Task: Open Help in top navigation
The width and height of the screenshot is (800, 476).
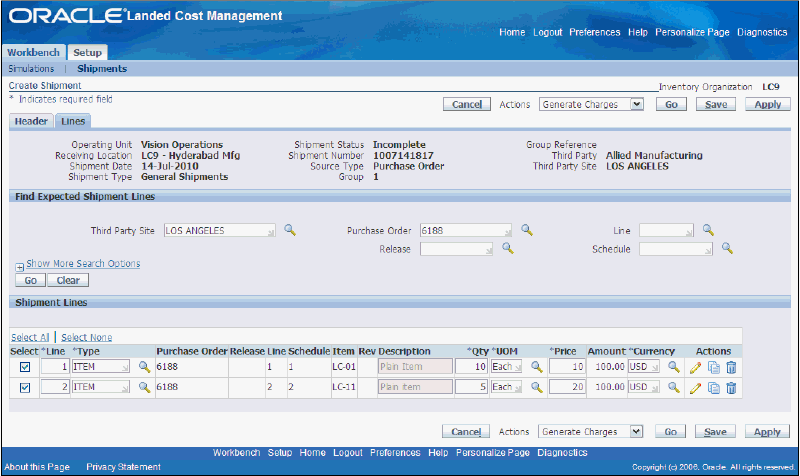Action: pyautogui.click(x=637, y=32)
